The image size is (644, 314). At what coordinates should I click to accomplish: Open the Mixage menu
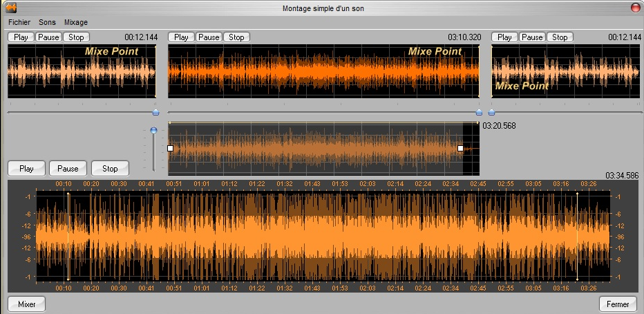(x=76, y=22)
